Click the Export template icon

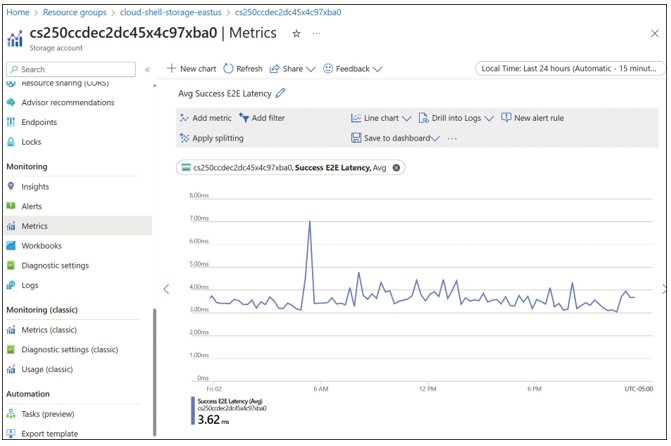[11, 433]
